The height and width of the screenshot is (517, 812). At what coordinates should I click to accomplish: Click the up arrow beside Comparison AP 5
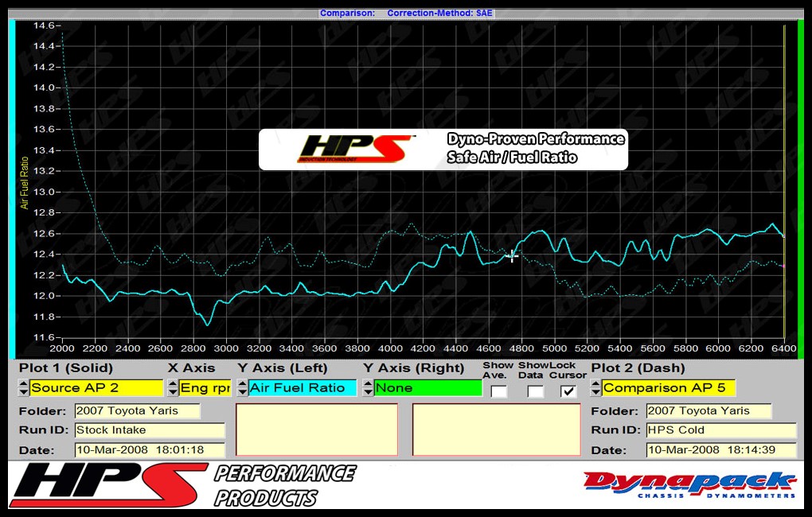595,383
